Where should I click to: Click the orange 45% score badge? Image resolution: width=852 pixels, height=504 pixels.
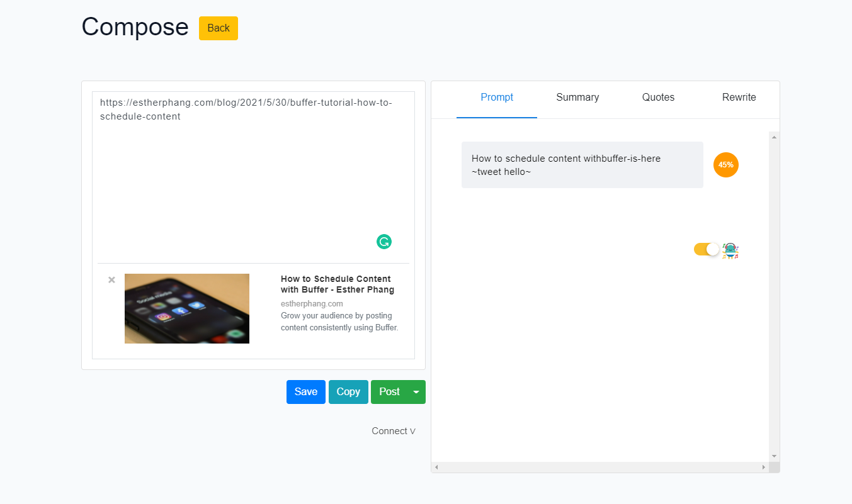click(x=726, y=165)
